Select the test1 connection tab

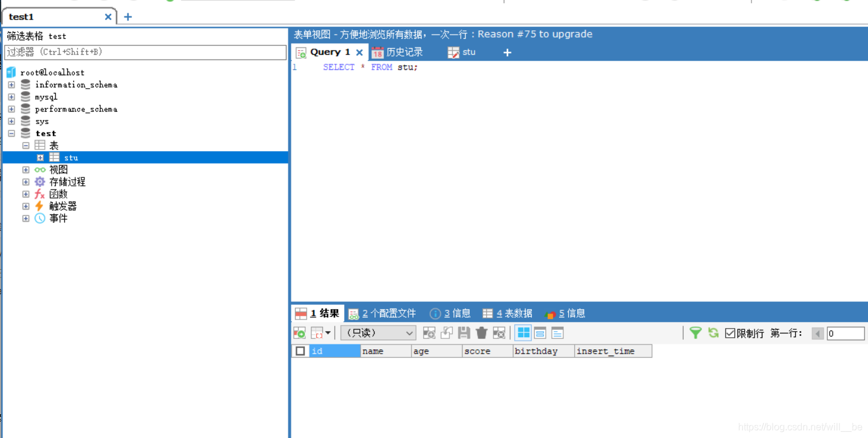pos(59,16)
